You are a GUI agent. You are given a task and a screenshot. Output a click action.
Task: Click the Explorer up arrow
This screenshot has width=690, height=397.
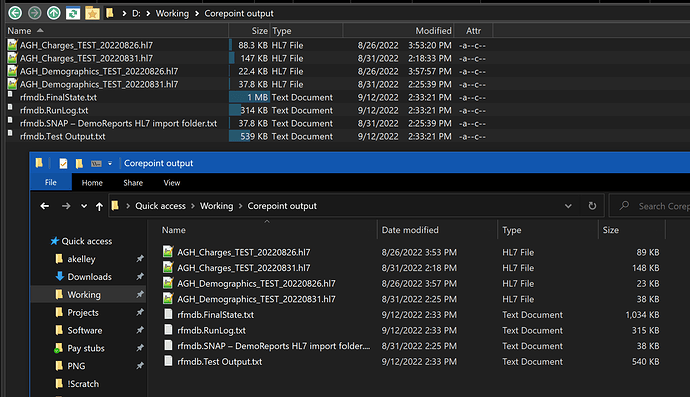click(x=99, y=206)
